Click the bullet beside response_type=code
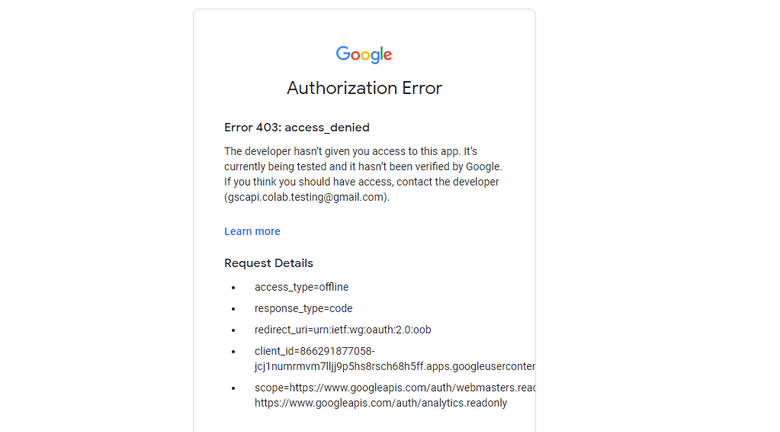This screenshot has height=432, width=780. (x=233, y=309)
